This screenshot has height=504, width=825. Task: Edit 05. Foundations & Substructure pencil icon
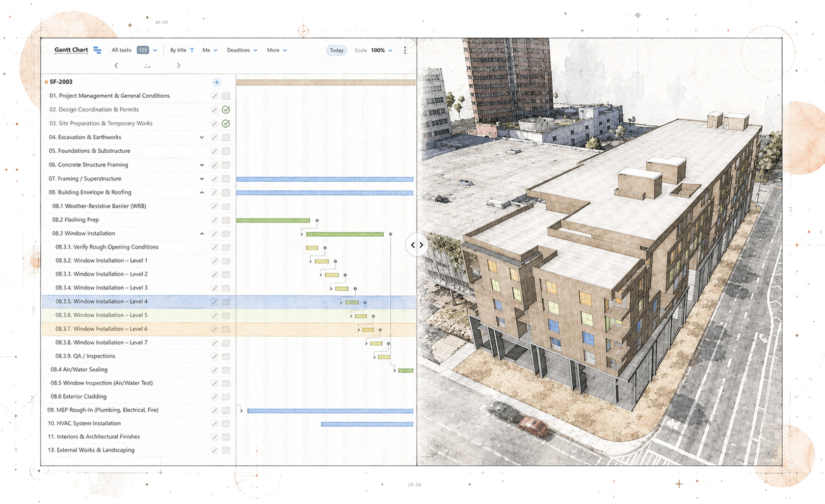pos(215,151)
